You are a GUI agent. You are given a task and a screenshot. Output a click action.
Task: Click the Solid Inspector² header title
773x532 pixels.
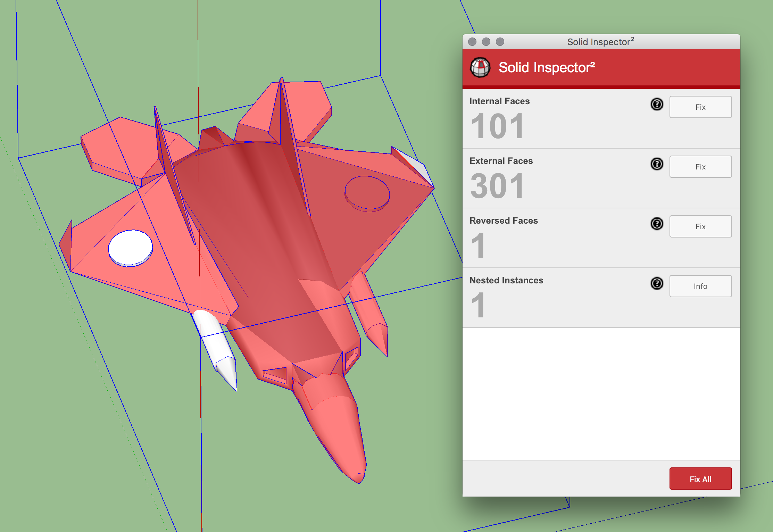tap(547, 67)
